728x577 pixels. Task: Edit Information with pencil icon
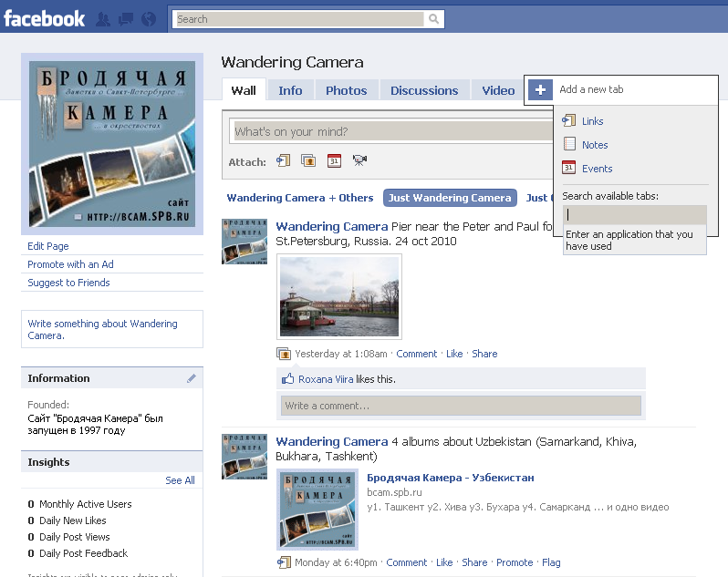[x=192, y=378]
